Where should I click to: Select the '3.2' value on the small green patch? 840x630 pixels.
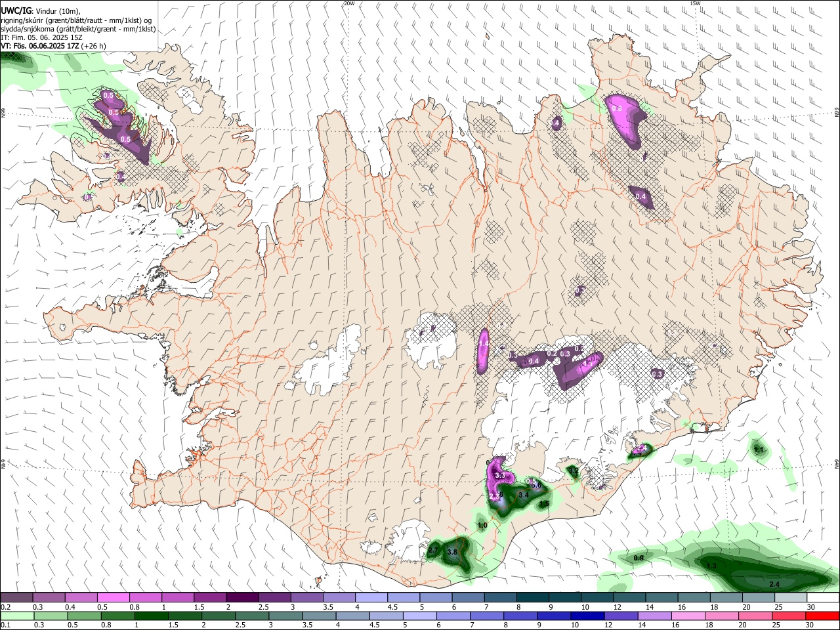[x=574, y=471]
